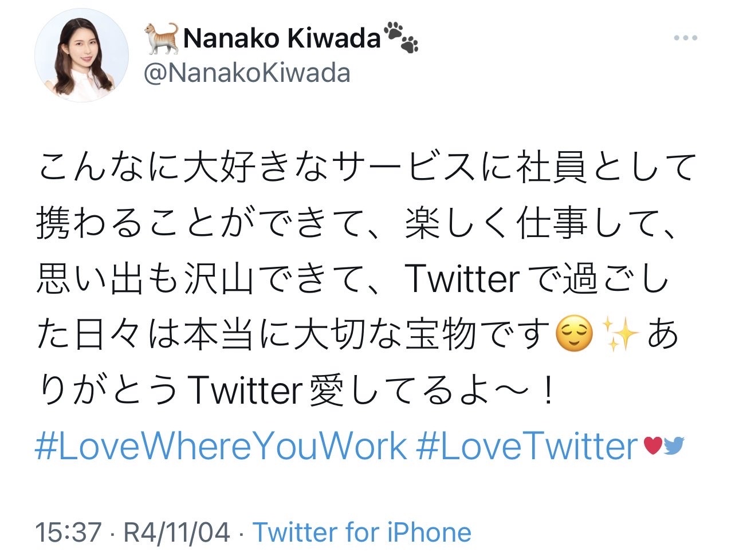The image size is (735, 560).
Task: Click the red heart emoji after the hashtags
Action: (653, 445)
